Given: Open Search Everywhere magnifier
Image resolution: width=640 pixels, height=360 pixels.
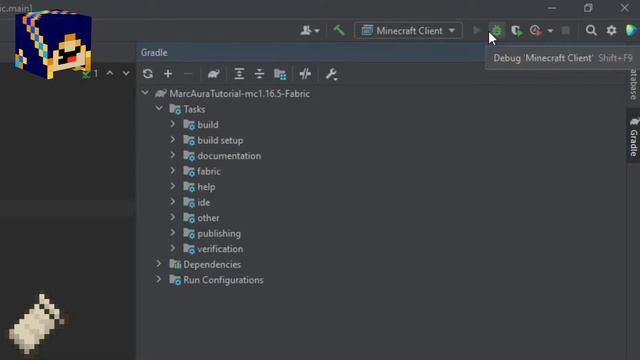Looking at the screenshot, I should tap(591, 30).
